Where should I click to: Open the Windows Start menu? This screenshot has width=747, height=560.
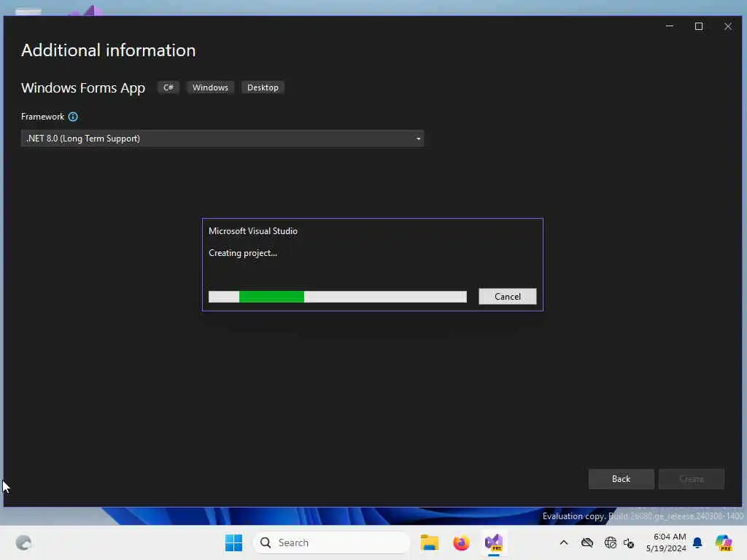(233, 542)
